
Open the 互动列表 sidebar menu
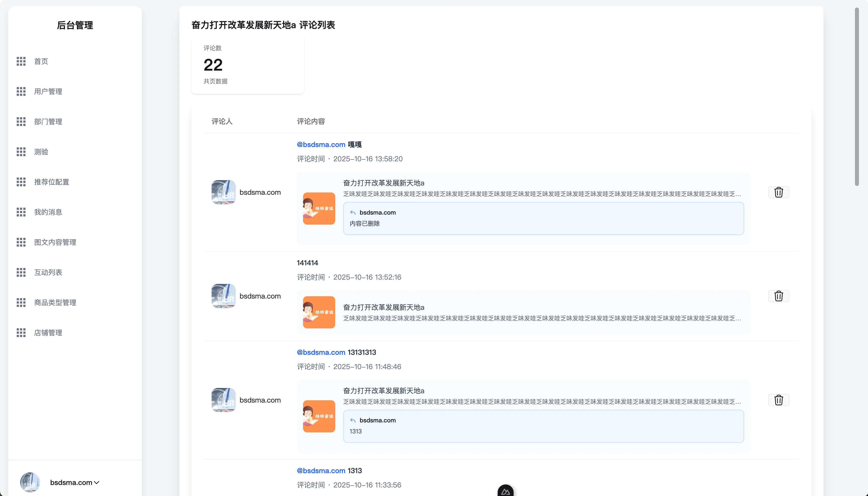pyautogui.click(x=48, y=272)
